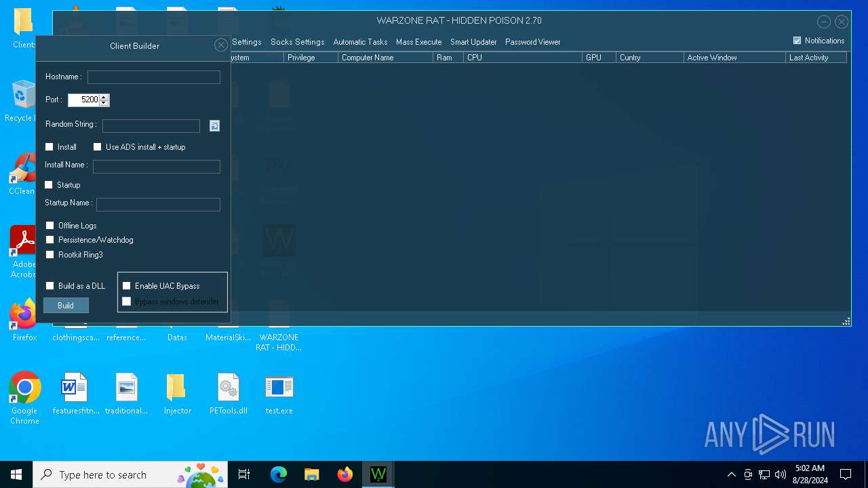Select the PETools.dll file icon
The image size is (868, 488).
(x=228, y=393)
